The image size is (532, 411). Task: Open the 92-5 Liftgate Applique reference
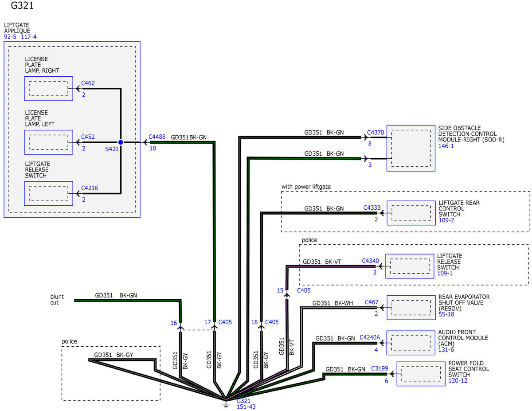[11, 37]
